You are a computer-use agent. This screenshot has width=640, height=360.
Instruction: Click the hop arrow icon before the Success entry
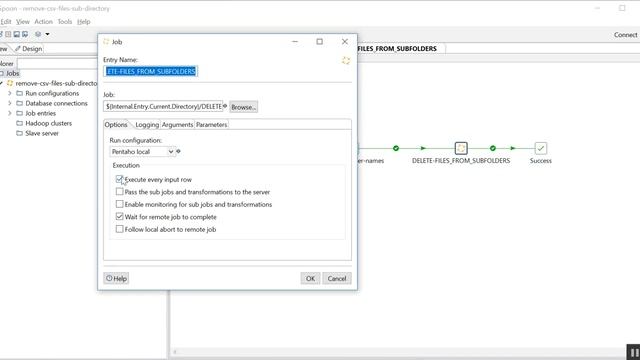[x=513, y=148]
